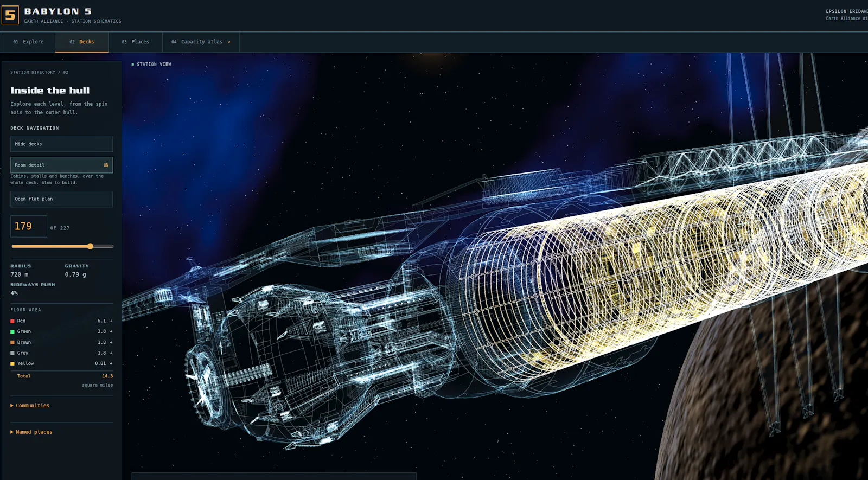868x480 pixels.
Task: Switch to the Places tab
Action: tap(136, 42)
